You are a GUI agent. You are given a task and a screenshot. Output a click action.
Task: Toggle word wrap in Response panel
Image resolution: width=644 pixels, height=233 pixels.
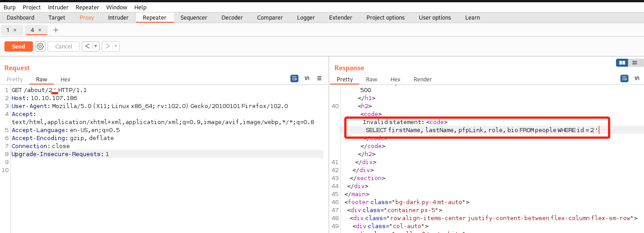tap(624, 78)
